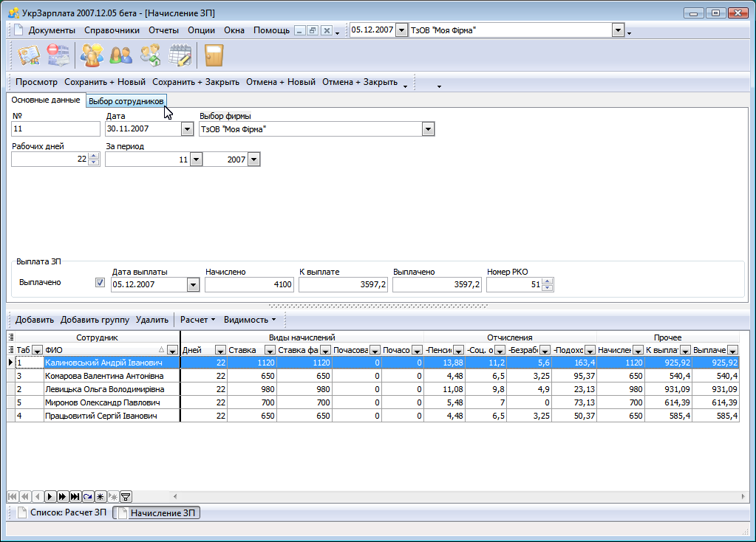Viewport: 756px width, 542px height.
Task: Click the address book toolbar icon
Action: coord(29,55)
